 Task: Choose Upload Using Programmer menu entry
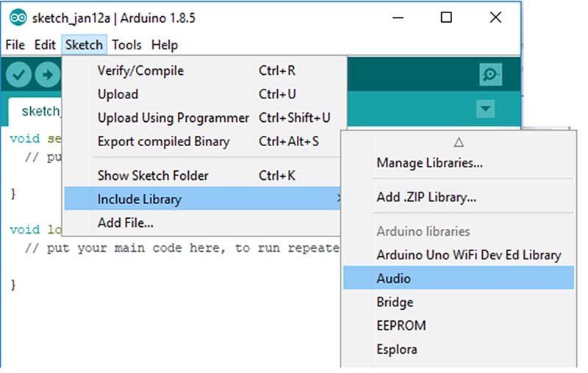click(173, 118)
